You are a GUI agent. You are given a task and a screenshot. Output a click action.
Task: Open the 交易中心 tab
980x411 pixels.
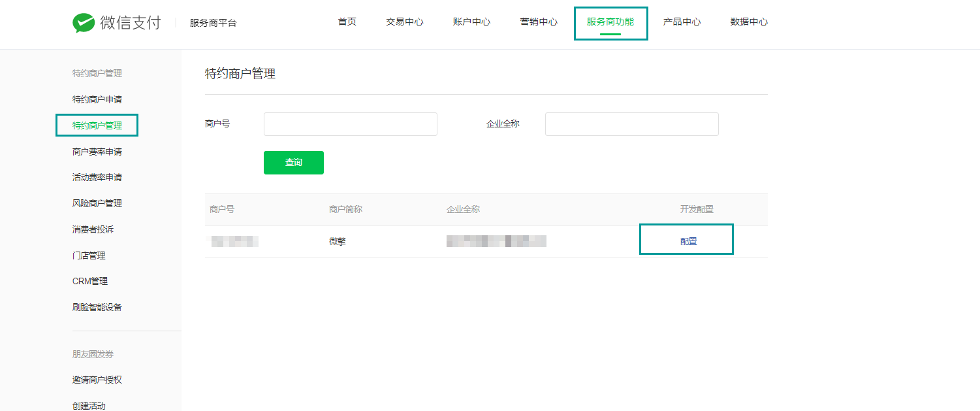tap(405, 22)
